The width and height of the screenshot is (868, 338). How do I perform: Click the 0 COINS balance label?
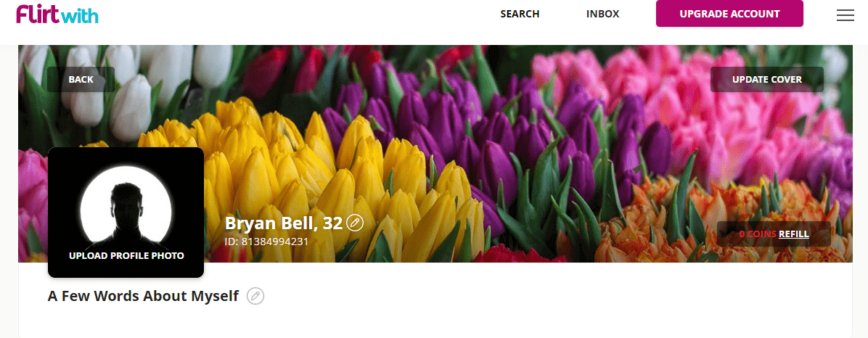[x=758, y=234]
